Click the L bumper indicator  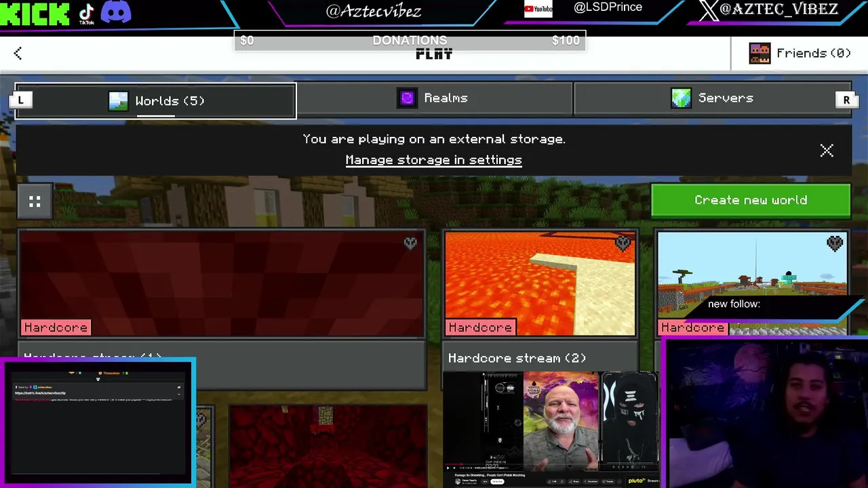(x=20, y=100)
